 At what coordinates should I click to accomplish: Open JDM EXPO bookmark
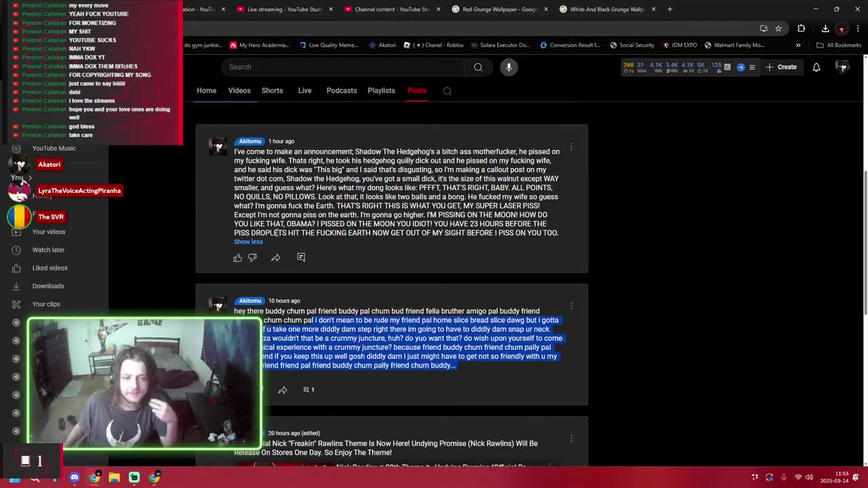[679, 45]
